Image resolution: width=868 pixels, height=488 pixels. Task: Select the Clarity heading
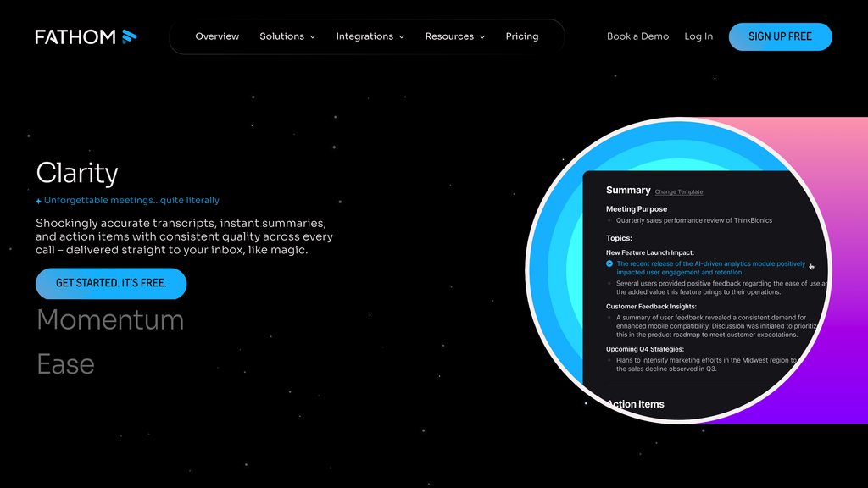tap(77, 173)
